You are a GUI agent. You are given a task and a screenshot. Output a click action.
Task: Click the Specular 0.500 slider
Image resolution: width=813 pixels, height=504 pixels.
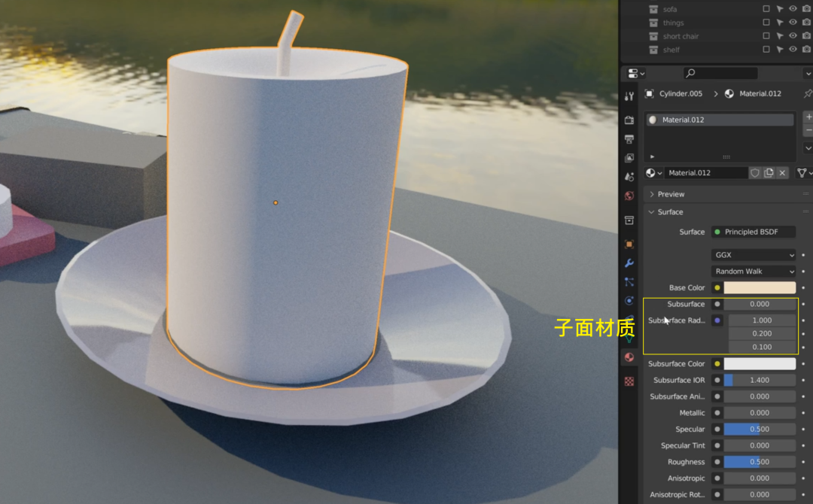pos(760,430)
